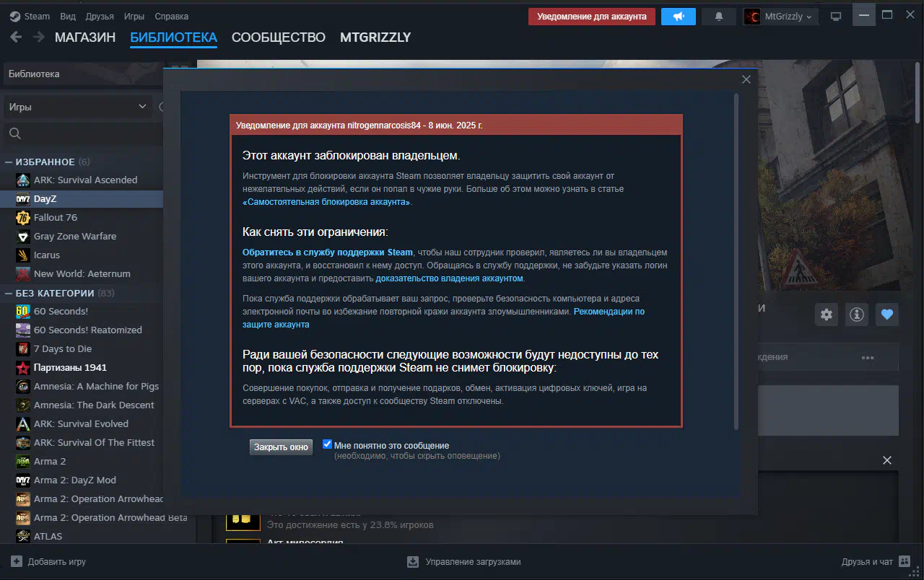Open the Друзья menu

[100, 16]
